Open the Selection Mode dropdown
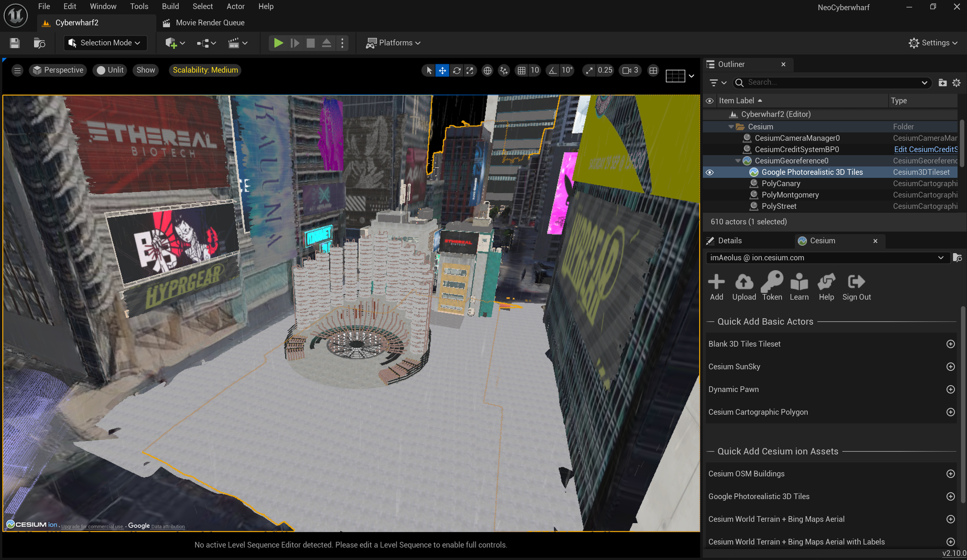 105,43
